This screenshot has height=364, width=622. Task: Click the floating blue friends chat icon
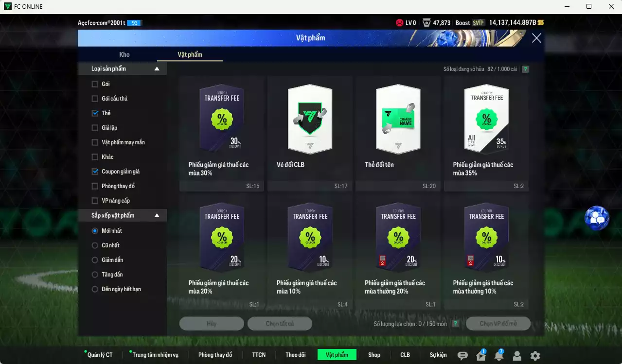[596, 218]
